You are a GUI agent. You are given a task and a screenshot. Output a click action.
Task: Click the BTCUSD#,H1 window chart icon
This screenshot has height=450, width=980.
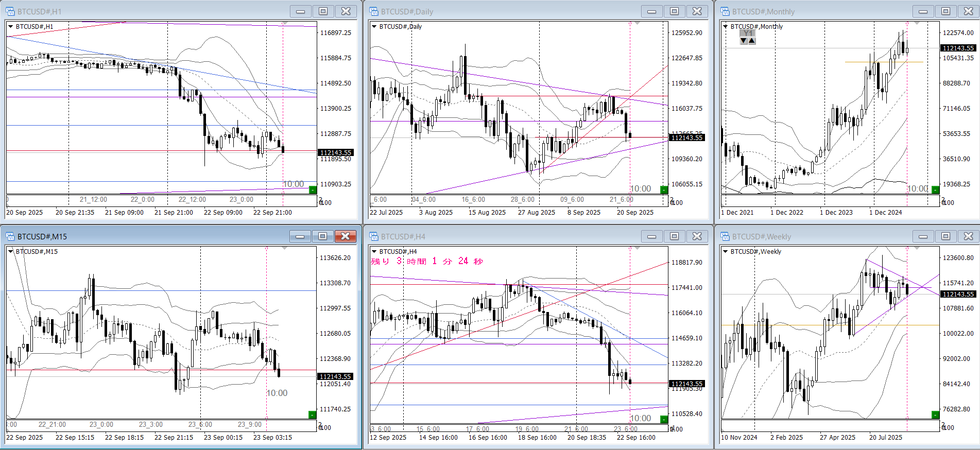point(10,11)
